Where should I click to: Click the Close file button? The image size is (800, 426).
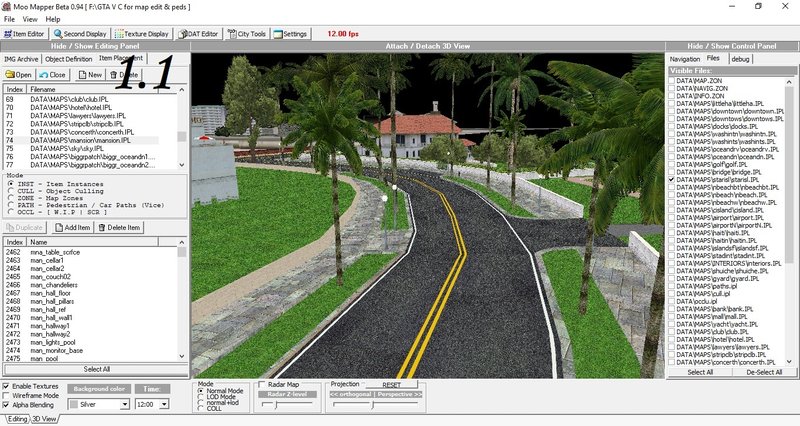[x=53, y=74]
